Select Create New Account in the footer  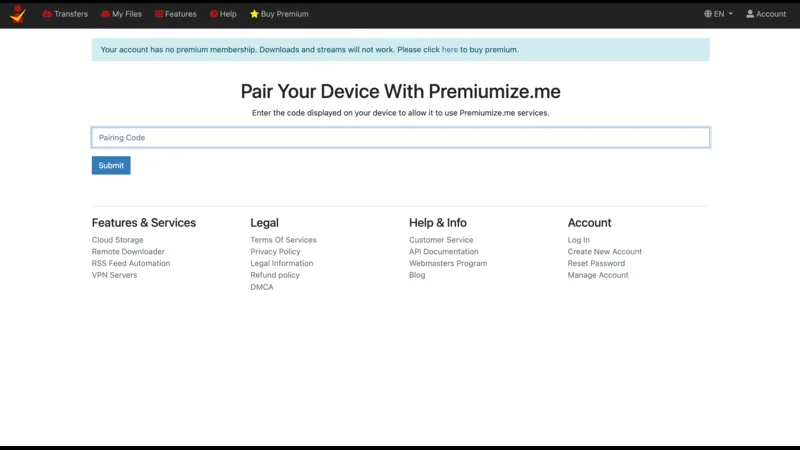pyautogui.click(x=604, y=252)
